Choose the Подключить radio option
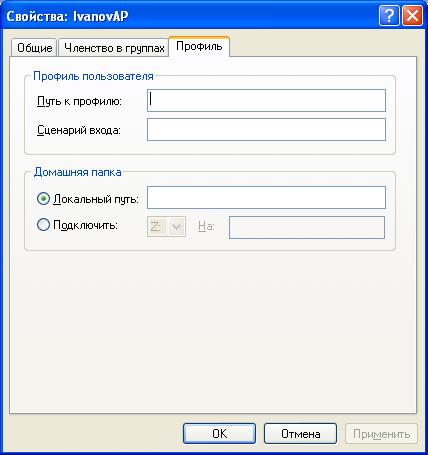Image resolution: width=428 pixels, height=455 pixels. 43,225
